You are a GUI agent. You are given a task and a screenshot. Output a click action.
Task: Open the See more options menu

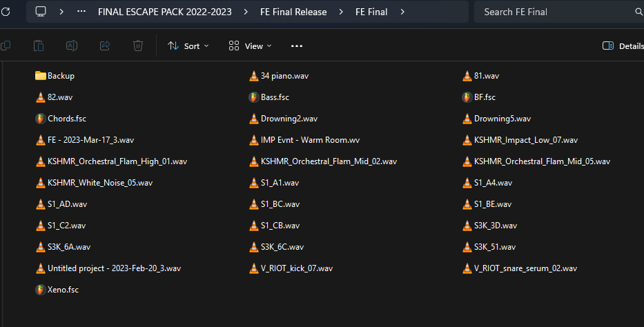pyautogui.click(x=297, y=46)
